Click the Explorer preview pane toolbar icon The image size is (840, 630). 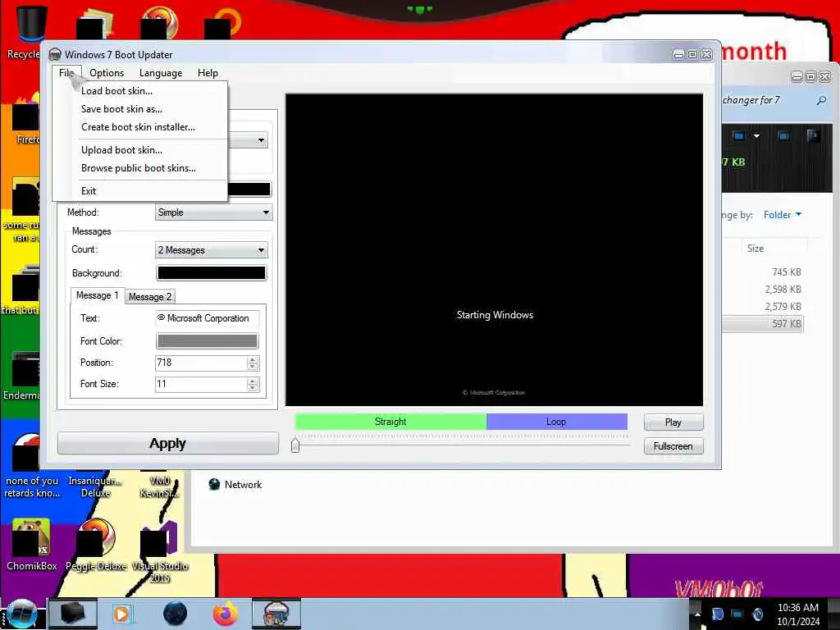click(783, 136)
